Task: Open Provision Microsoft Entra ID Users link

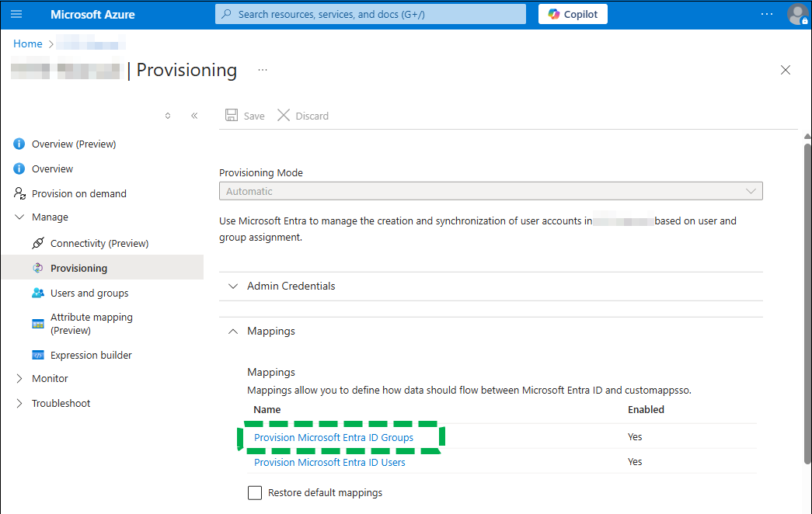Action: [329, 462]
